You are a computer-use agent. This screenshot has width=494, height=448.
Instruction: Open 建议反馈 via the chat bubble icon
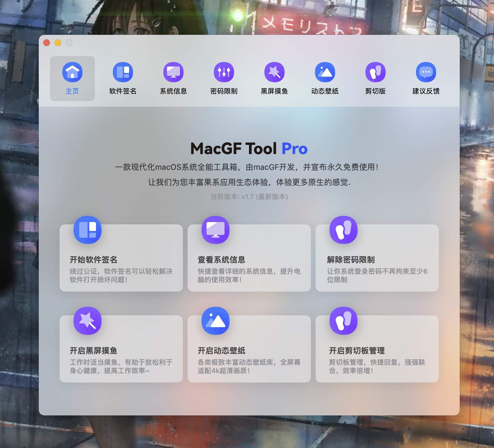pyautogui.click(x=426, y=72)
